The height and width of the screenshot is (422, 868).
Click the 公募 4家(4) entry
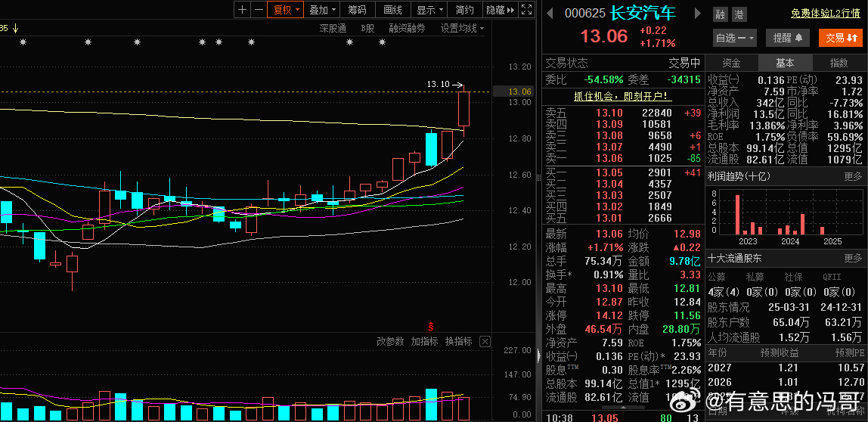[x=724, y=292]
